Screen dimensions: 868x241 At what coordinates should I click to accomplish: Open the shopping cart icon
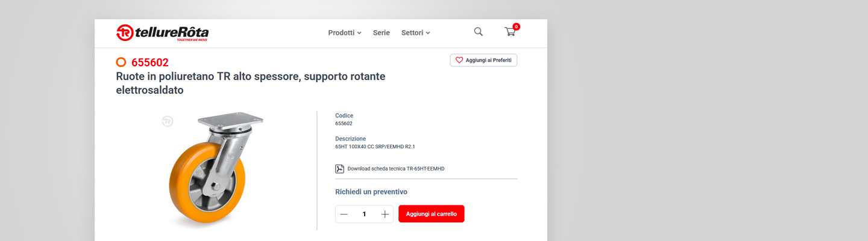(x=510, y=33)
